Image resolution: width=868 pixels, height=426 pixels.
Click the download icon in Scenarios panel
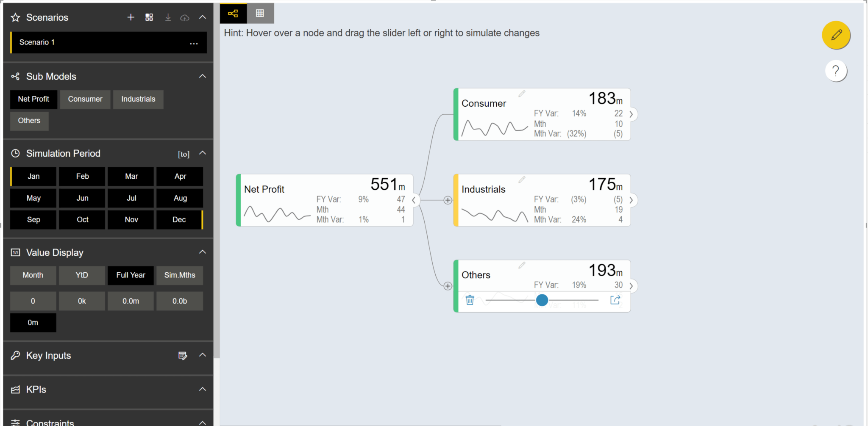[x=168, y=17]
